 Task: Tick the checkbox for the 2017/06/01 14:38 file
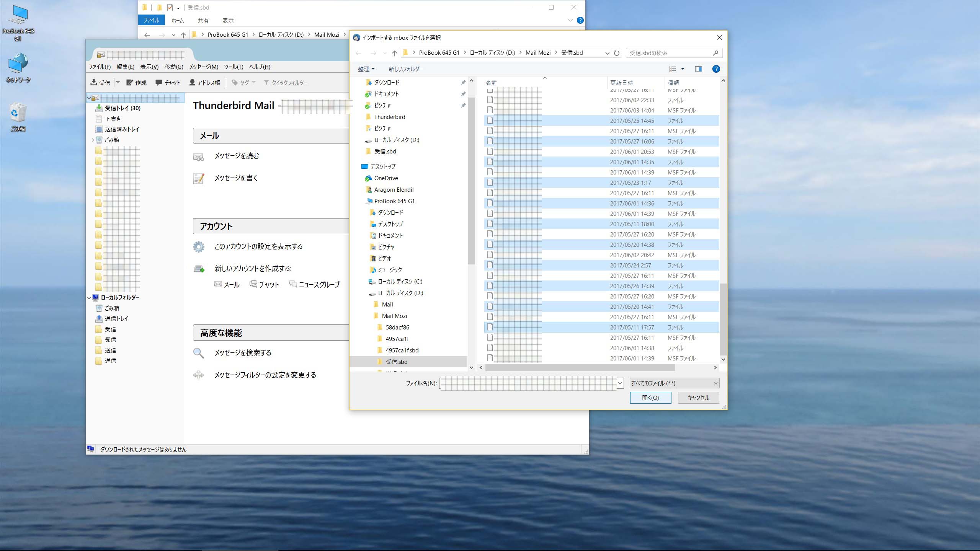(x=490, y=348)
